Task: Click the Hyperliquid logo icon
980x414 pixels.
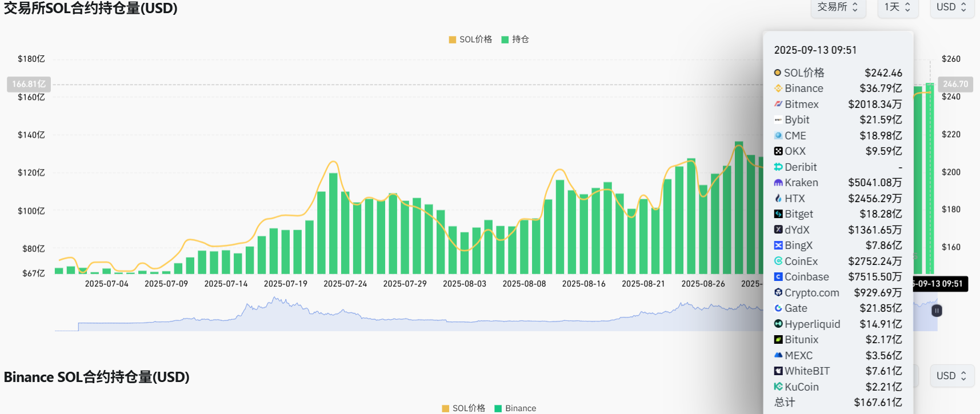Action: [778, 324]
